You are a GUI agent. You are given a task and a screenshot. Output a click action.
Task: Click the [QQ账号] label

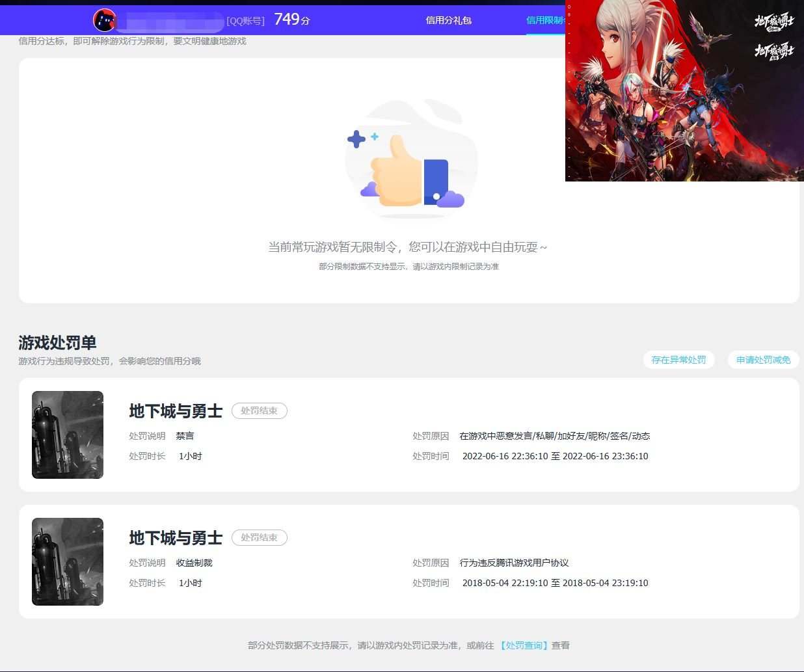coord(245,21)
